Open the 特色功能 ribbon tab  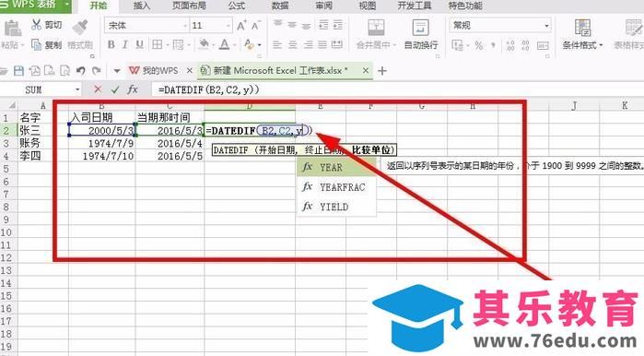click(465, 6)
